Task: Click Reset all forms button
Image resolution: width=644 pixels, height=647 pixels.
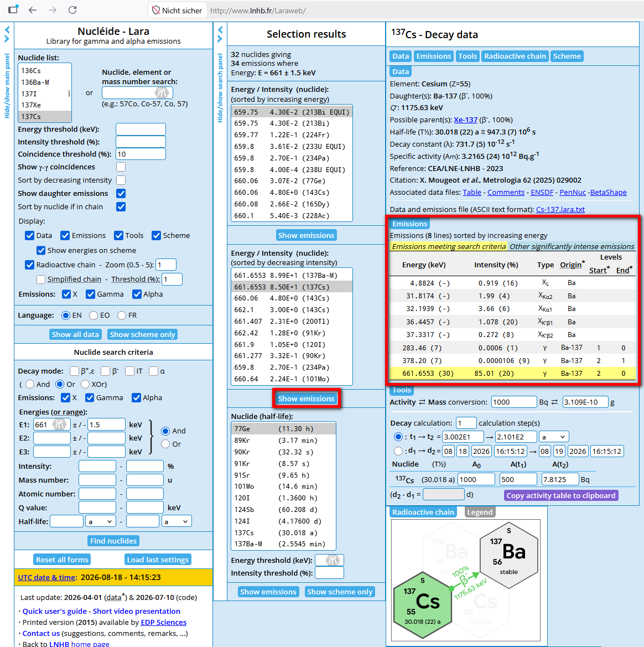Action: pyautogui.click(x=62, y=560)
